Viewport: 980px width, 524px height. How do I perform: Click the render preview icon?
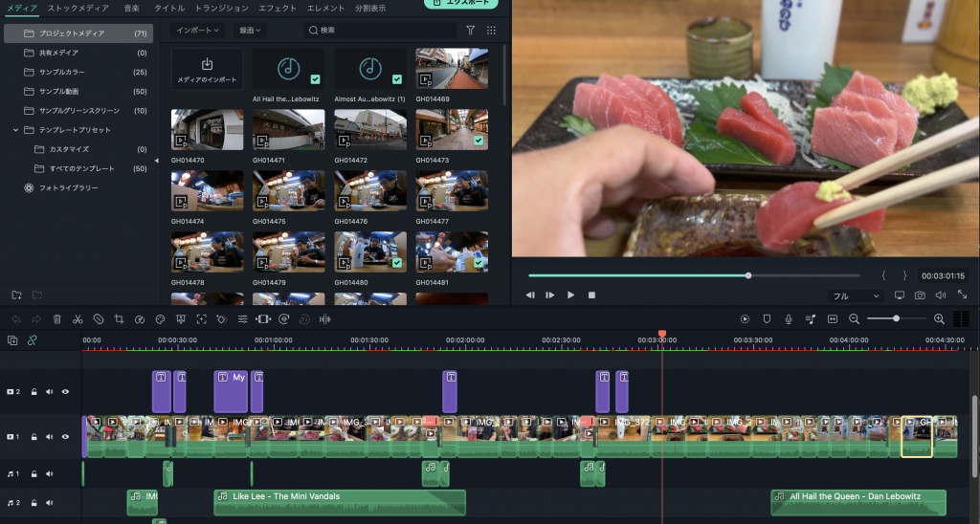tap(745, 319)
